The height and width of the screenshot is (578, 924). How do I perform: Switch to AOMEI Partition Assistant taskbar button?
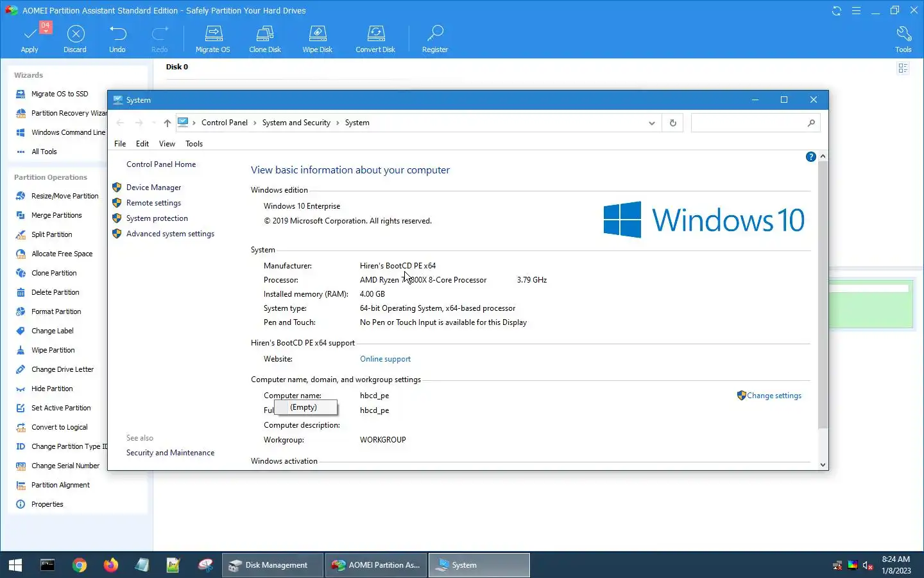[x=376, y=565]
